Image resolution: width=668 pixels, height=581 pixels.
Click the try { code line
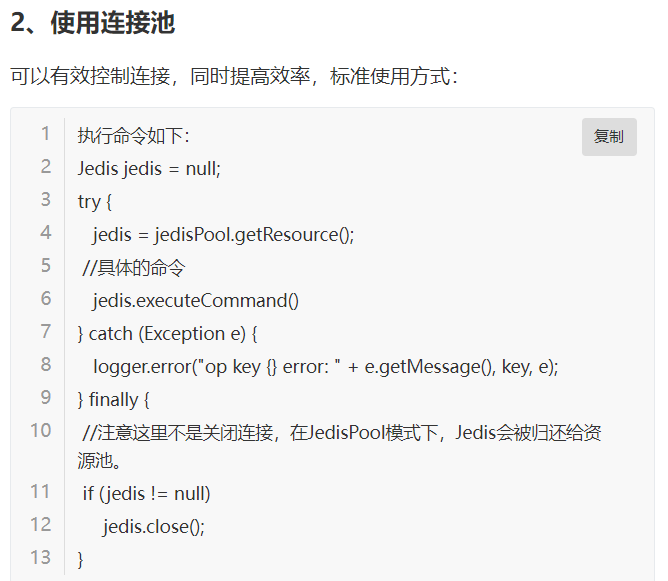pos(95,201)
